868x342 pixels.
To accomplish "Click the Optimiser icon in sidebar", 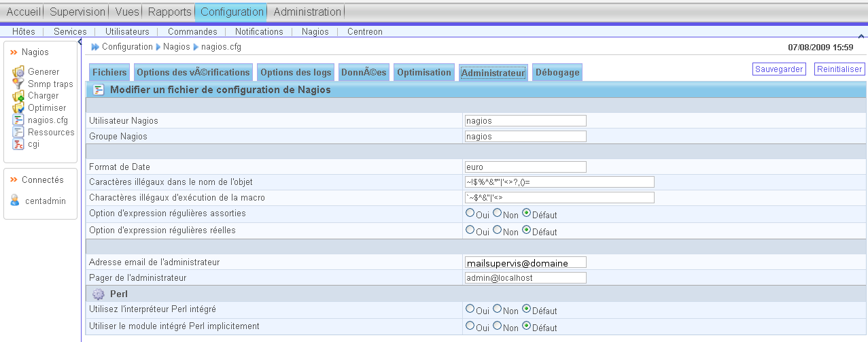I will point(18,108).
